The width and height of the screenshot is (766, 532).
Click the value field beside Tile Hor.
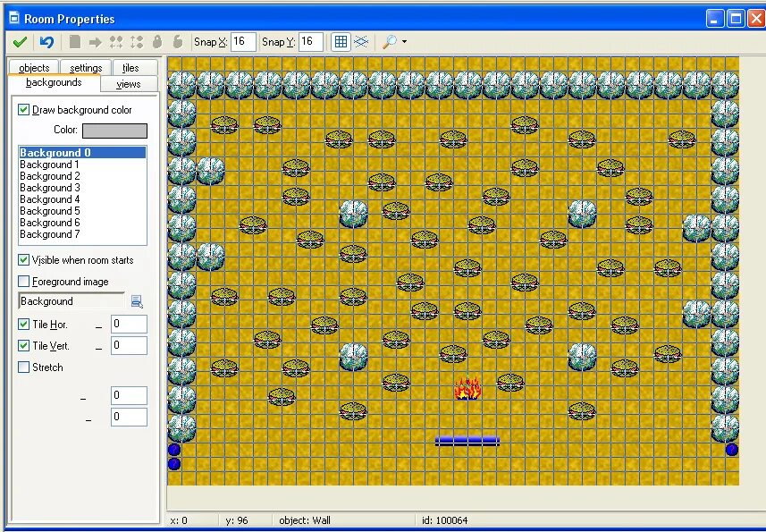129,324
